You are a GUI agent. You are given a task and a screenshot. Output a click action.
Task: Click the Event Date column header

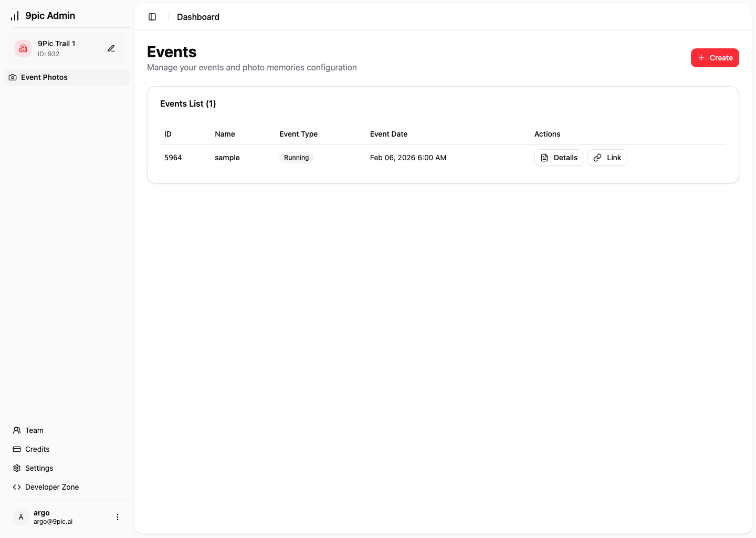(388, 134)
